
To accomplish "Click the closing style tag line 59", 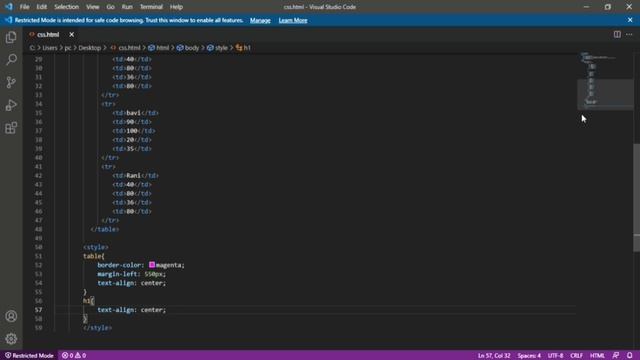I will [97, 328].
